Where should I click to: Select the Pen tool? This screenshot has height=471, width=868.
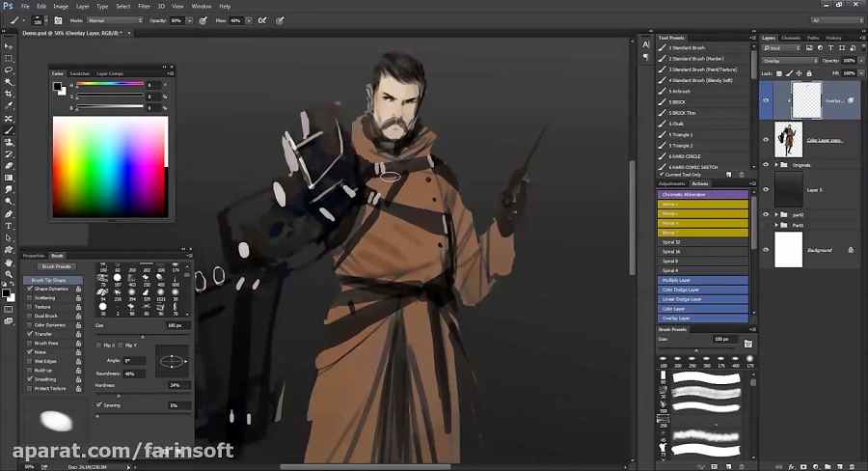tap(9, 213)
